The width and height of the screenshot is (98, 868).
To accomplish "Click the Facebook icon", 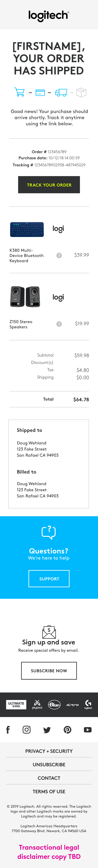I will [x=8, y=730].
